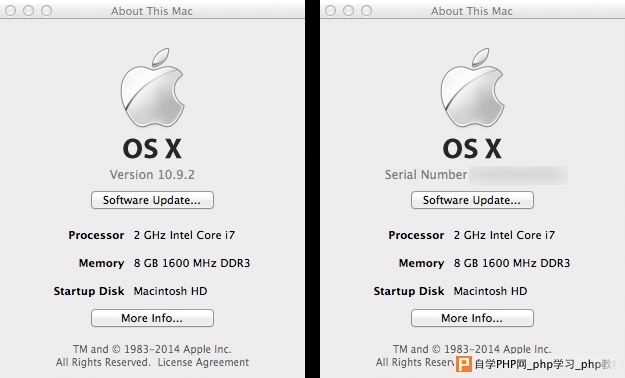Select the left window's "8 GB 1600 MHz DDR3" text
The height and width of the screenshot is (378, 625).
[x=192, y=263]
